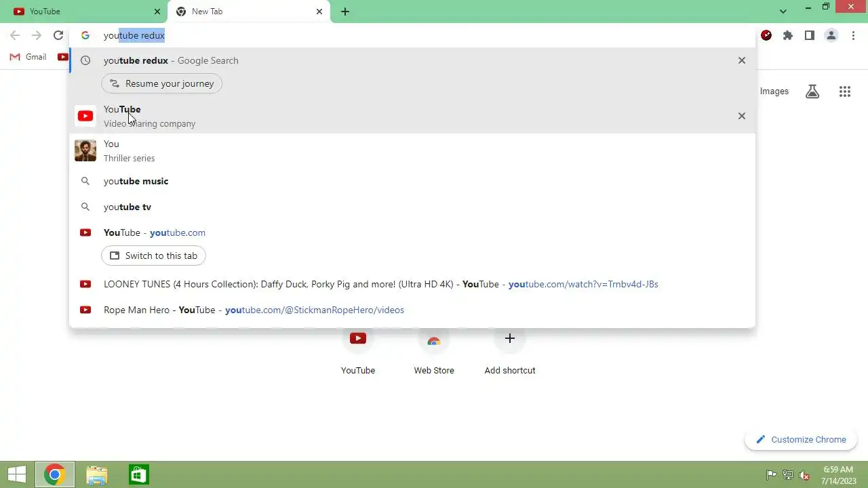
Task: Select YouTube Video sharing company suggestion
Action: [412, 116]
